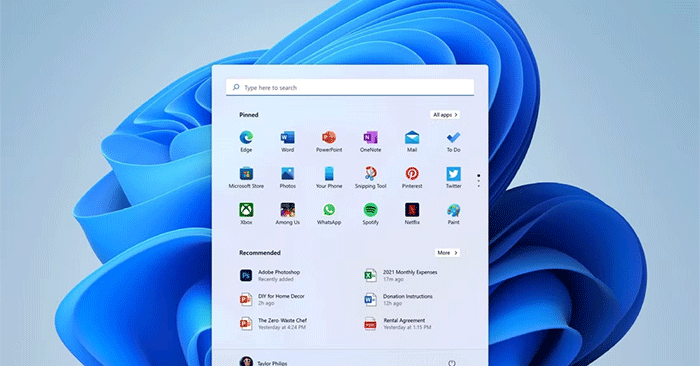Click the Type here to search box
Image resolution: width=700 pixels, height=366 pixels.
350,87
